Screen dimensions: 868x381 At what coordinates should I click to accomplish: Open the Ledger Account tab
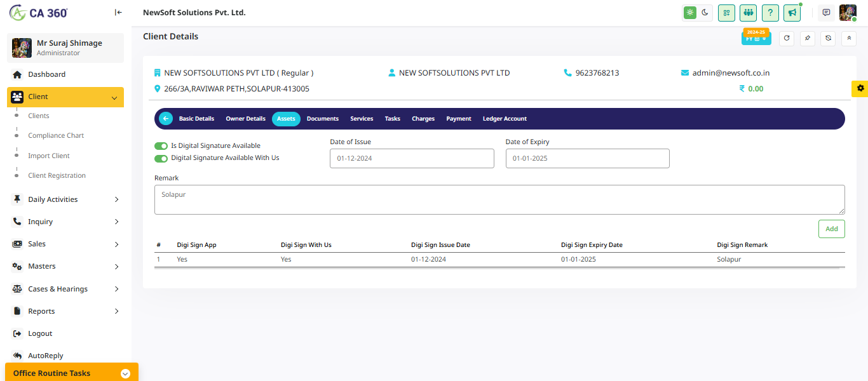505,119
